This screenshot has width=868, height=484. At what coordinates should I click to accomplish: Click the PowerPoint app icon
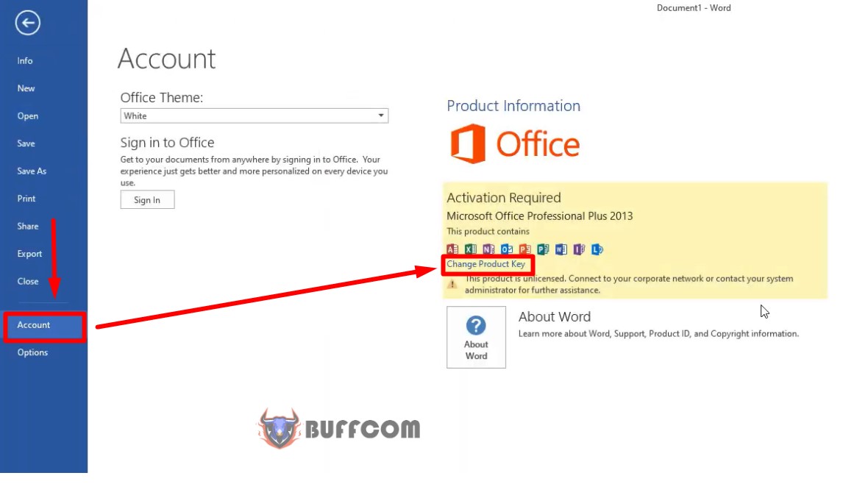tap(524, 249)
